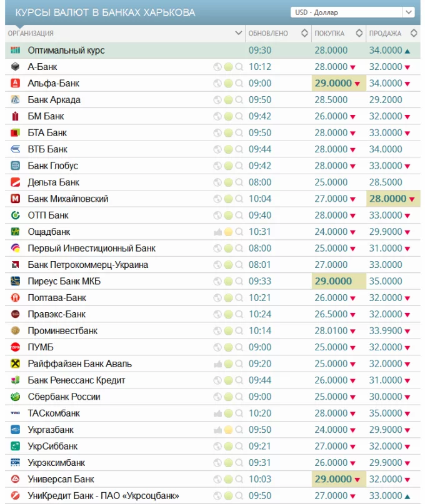Open globe website icon for Пиреус Банк МКБ
Screen dimensions: 425x504
tap(217, 281)
